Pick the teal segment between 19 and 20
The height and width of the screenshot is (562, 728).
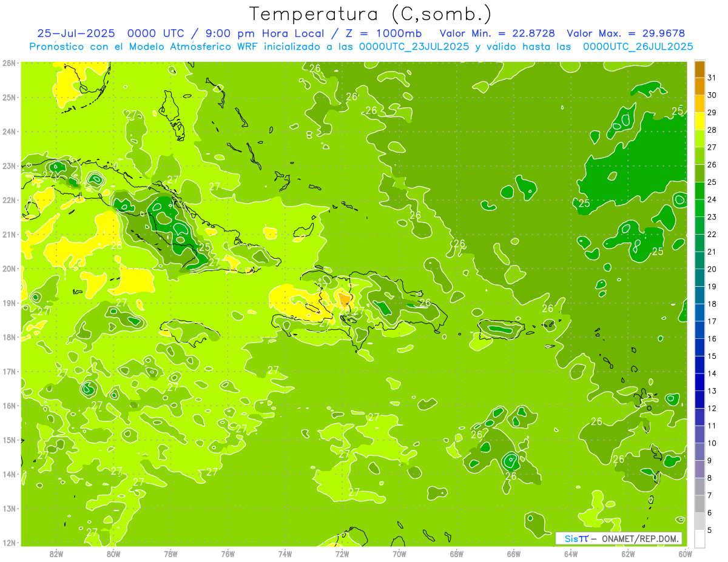pos(699,278)
